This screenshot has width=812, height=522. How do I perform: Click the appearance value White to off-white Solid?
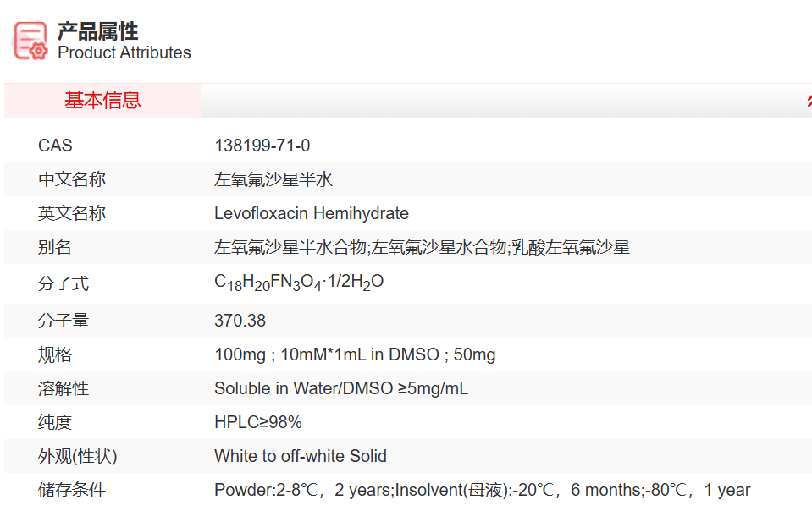pos(300,456)
